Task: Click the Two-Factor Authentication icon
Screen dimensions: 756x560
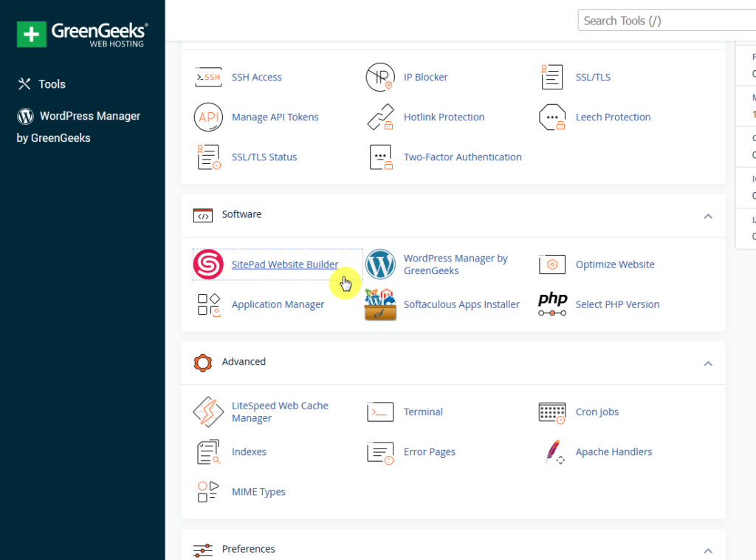Action: point(380,157)
